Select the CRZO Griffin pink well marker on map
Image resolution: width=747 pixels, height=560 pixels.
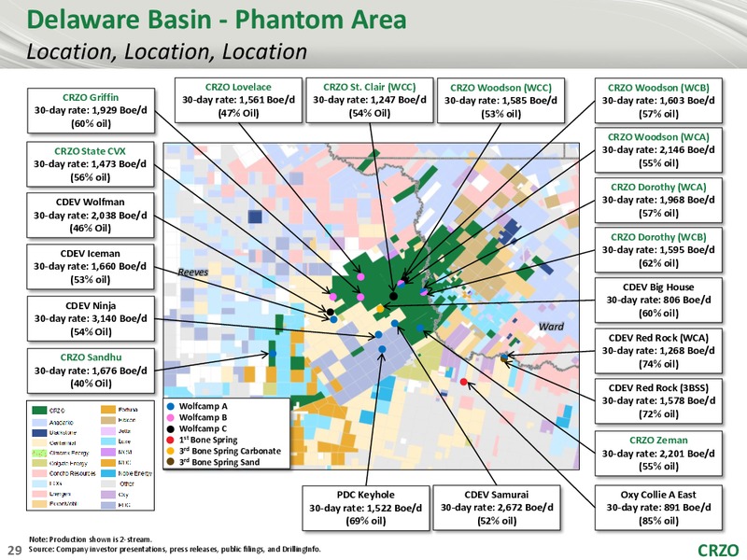coord(360,297)
